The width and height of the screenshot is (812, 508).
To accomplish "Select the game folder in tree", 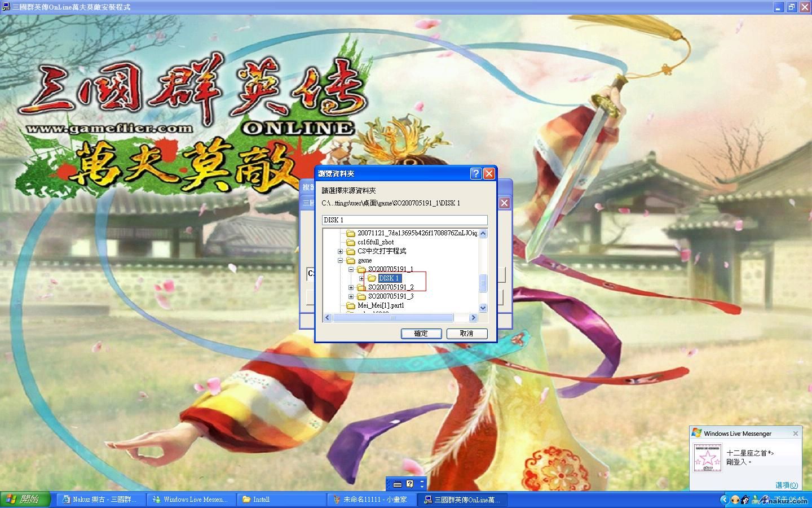I will tap(365, 260).
